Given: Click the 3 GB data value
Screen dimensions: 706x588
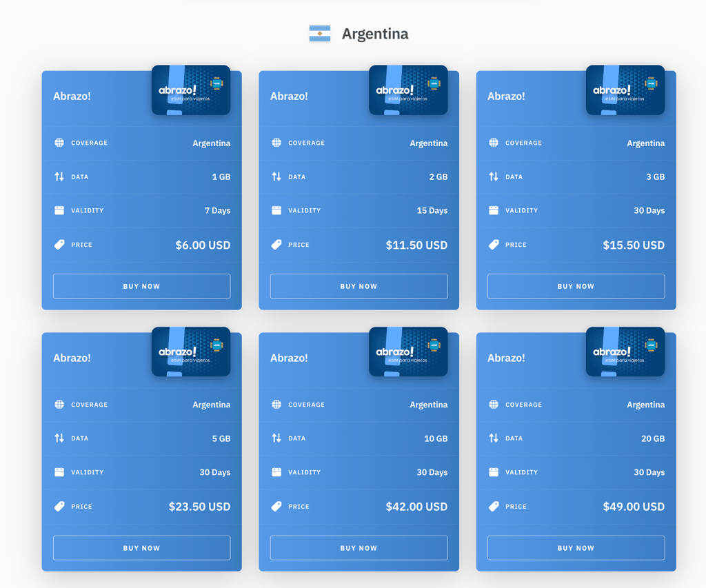Looking at the screenshot, I should [x=656, y=176].
